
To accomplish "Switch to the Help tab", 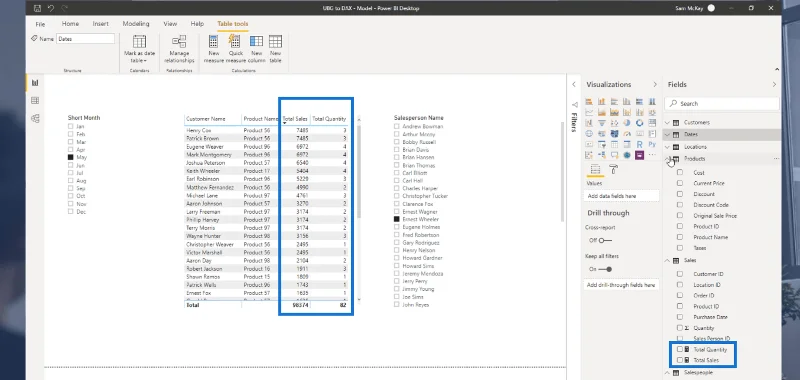I will (x=197, y=24).
